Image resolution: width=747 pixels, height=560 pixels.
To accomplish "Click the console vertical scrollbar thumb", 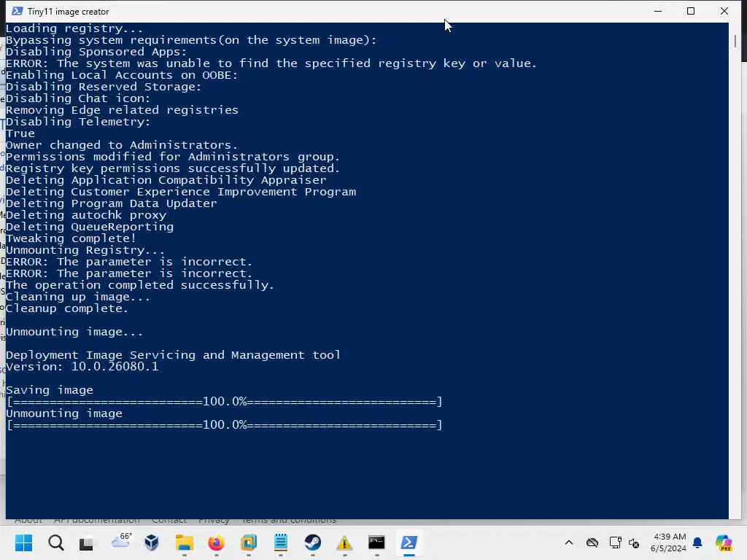I will click(735, 41).
